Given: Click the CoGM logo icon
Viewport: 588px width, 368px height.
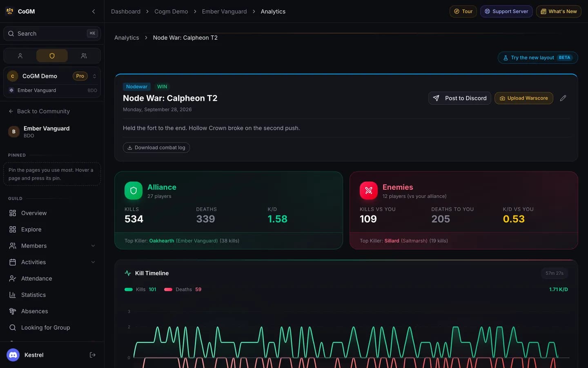Looking at the screenshot, I should pyautogui.click(x=10, y=11).
